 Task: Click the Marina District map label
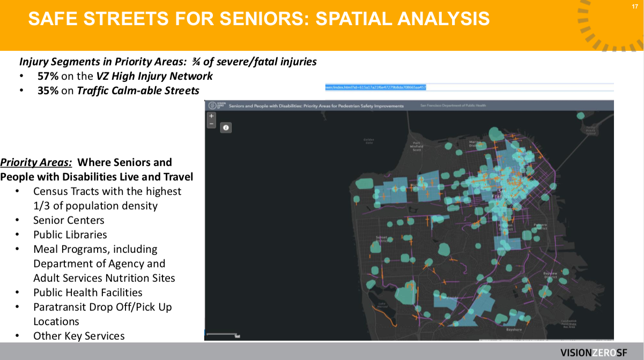pos(476,144)
